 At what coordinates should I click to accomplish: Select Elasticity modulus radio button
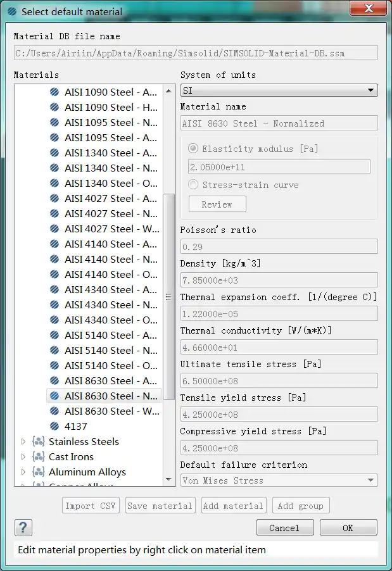pyautogui.click(x=193, y=148)
